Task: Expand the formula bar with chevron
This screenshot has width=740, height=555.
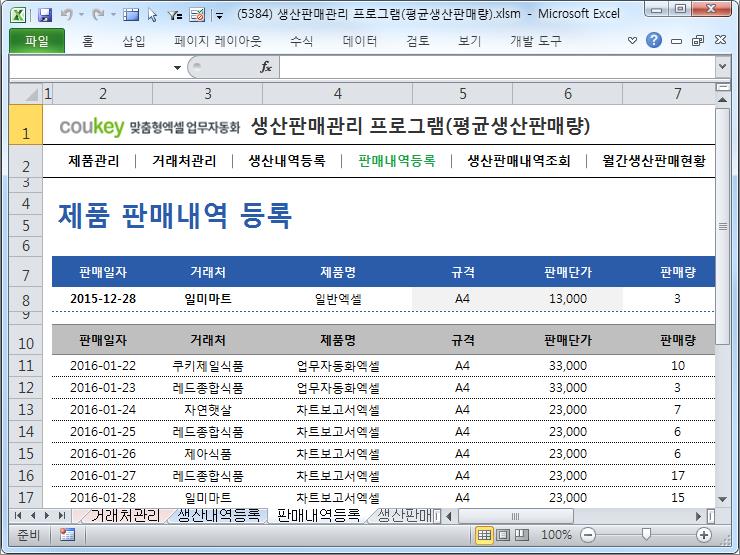Action: pos(722,67)
